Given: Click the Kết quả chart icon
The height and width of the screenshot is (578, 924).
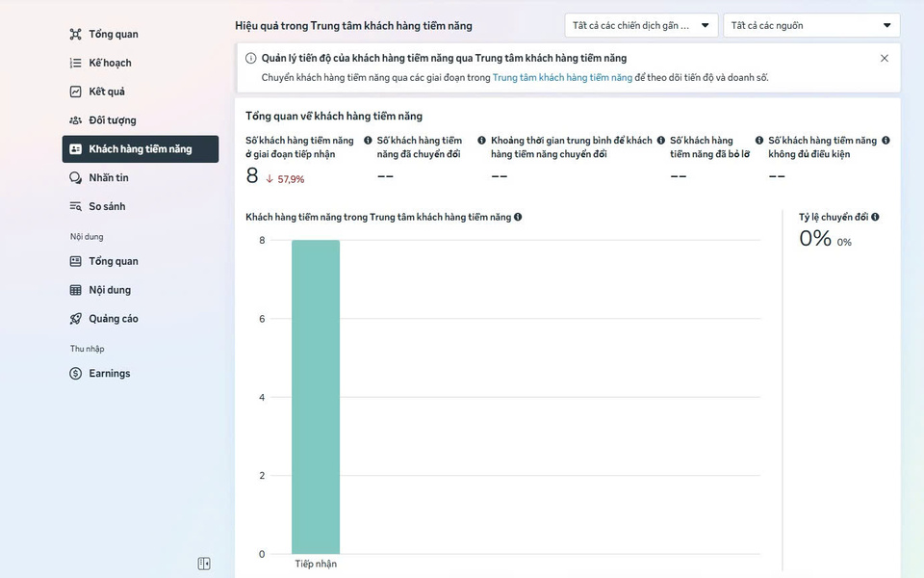Looking at the screenshot, I should (76, 92).
